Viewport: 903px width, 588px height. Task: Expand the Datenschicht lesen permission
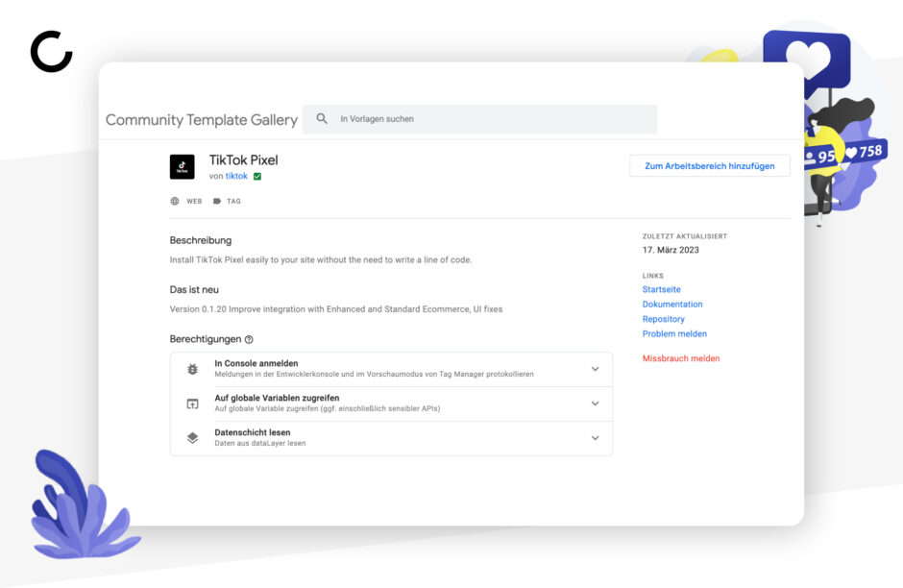595,438
